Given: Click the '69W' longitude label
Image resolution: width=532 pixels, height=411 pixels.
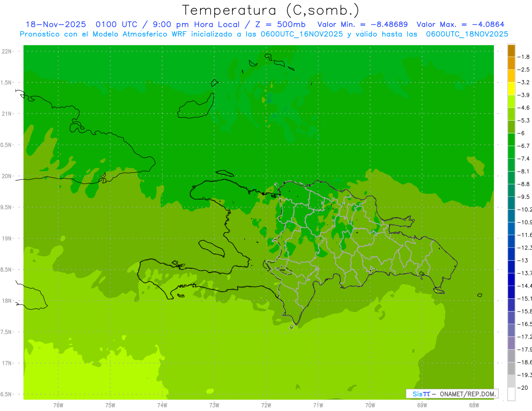Looking at the screenshot, I should (x=422, y=405).
